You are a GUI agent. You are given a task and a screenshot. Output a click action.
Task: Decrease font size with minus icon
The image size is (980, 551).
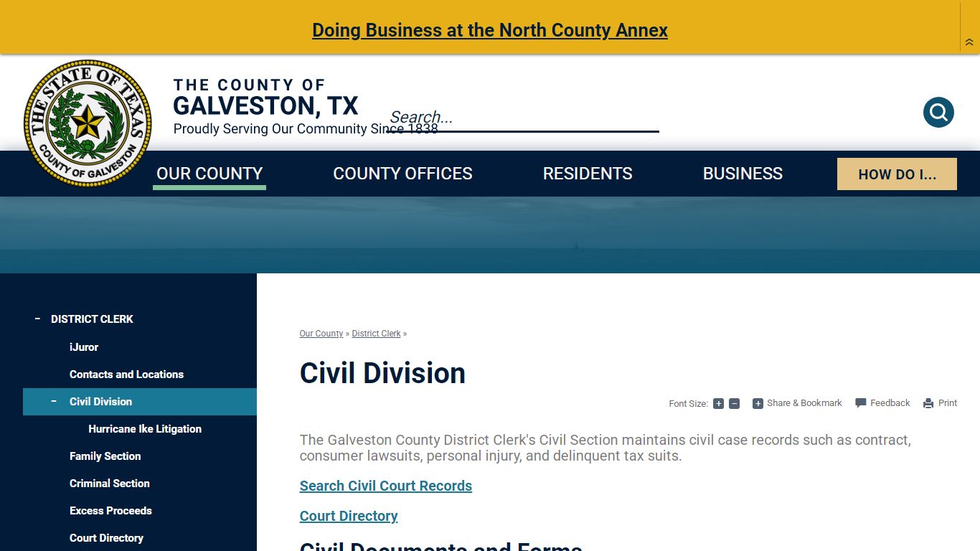point(734,403)
